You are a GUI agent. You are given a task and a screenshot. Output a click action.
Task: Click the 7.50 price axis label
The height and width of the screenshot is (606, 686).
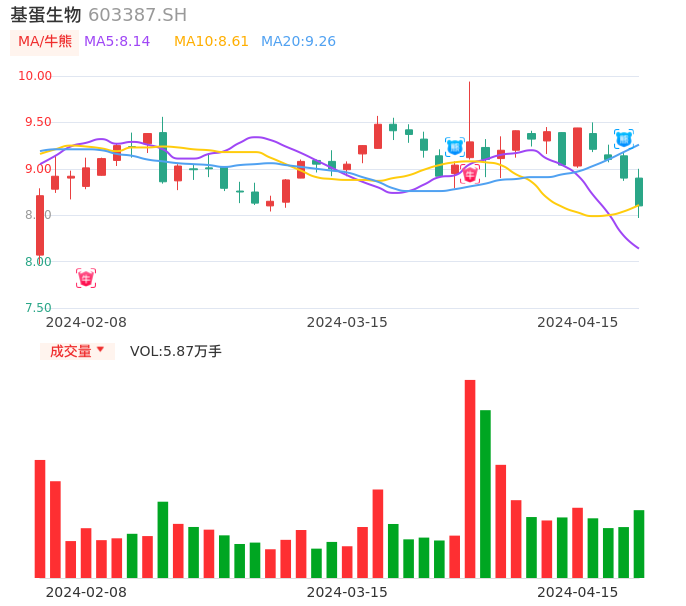click(x=35, y=308)
